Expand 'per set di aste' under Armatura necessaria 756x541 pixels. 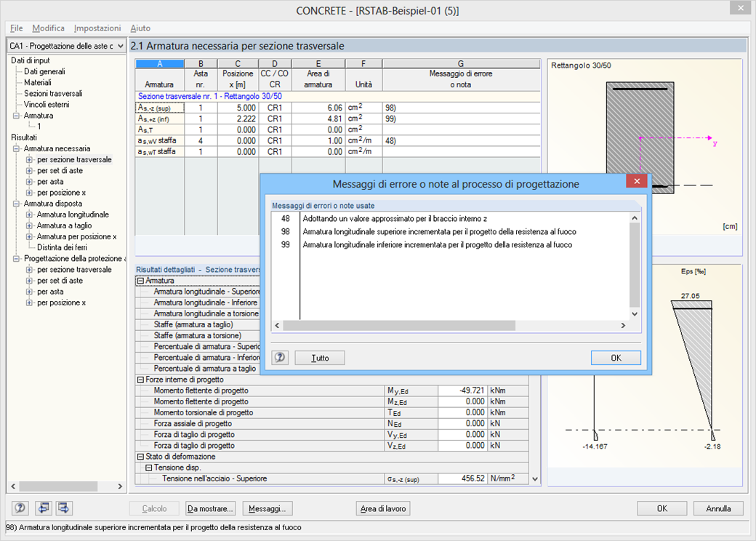pyautogui.click(x=29, y=171)
